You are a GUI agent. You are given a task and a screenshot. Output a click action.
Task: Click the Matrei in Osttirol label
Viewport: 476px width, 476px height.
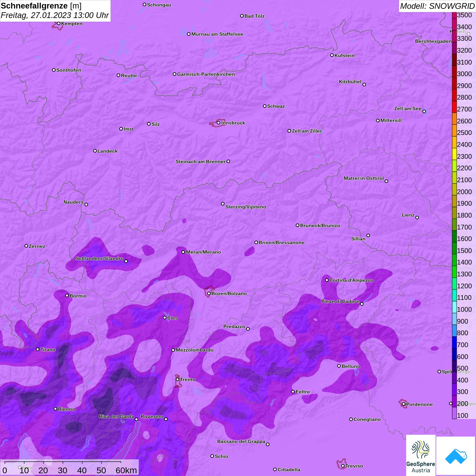(364, 178)
